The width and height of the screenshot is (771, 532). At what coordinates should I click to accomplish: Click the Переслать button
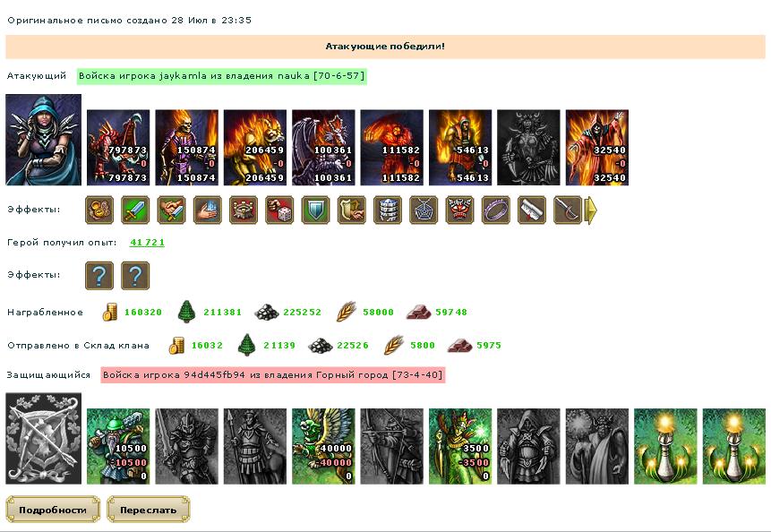click(148, 510)
